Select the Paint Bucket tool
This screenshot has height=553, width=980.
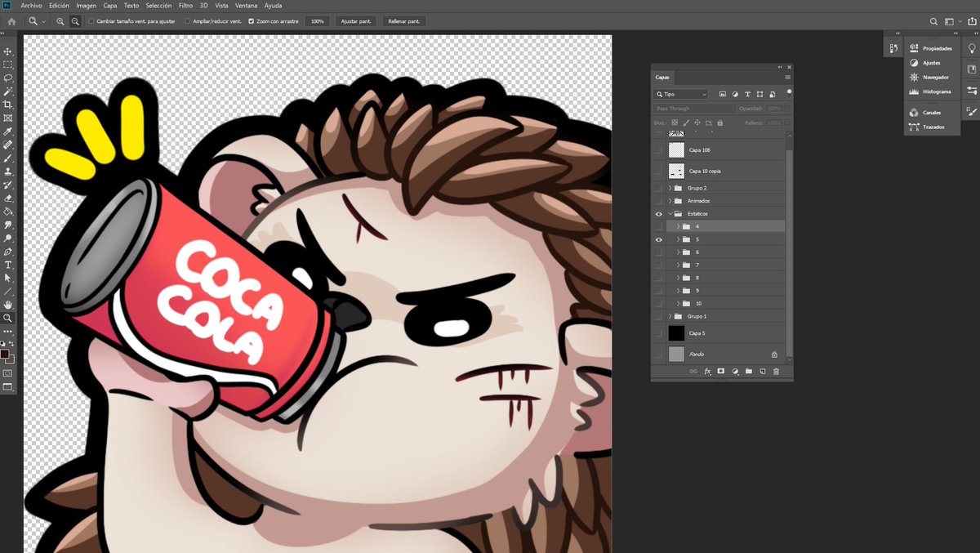[8, 211]
